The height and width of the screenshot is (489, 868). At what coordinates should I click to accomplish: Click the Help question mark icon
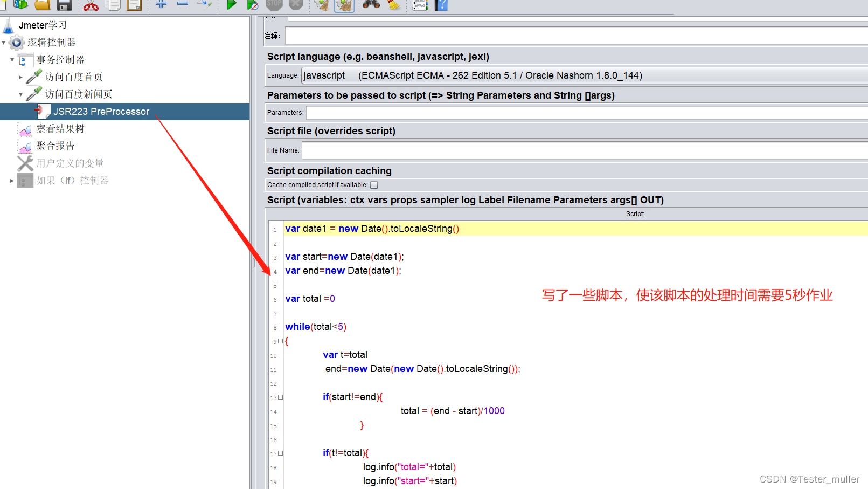point(441,5)
